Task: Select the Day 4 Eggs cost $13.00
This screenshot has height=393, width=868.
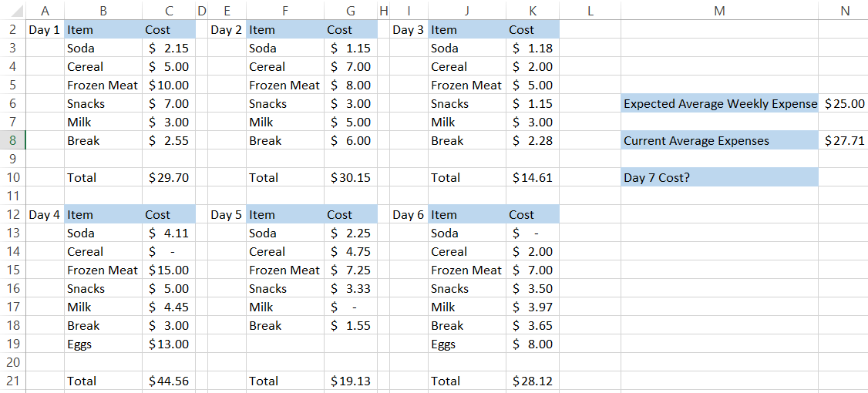Action: [168, 344]
